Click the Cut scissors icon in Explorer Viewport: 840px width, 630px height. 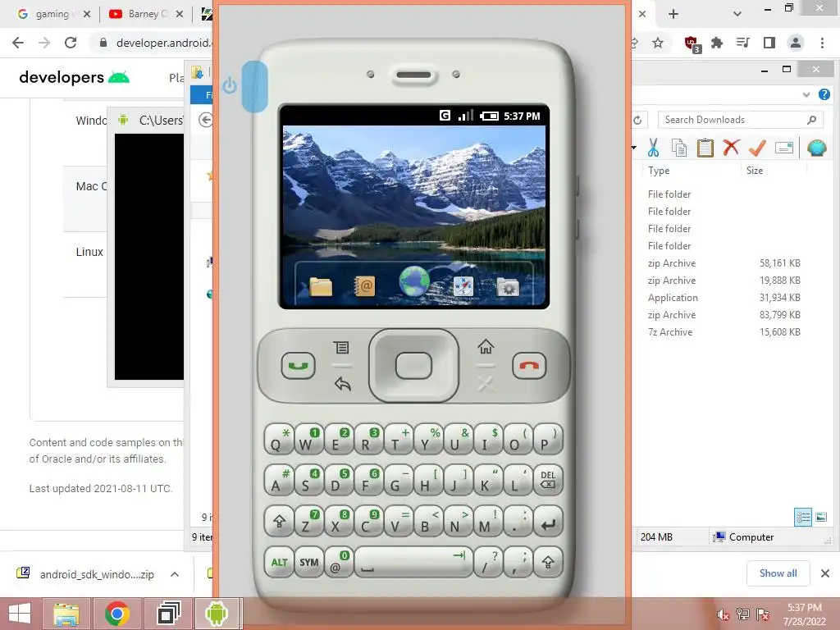(x=653, y=148)
